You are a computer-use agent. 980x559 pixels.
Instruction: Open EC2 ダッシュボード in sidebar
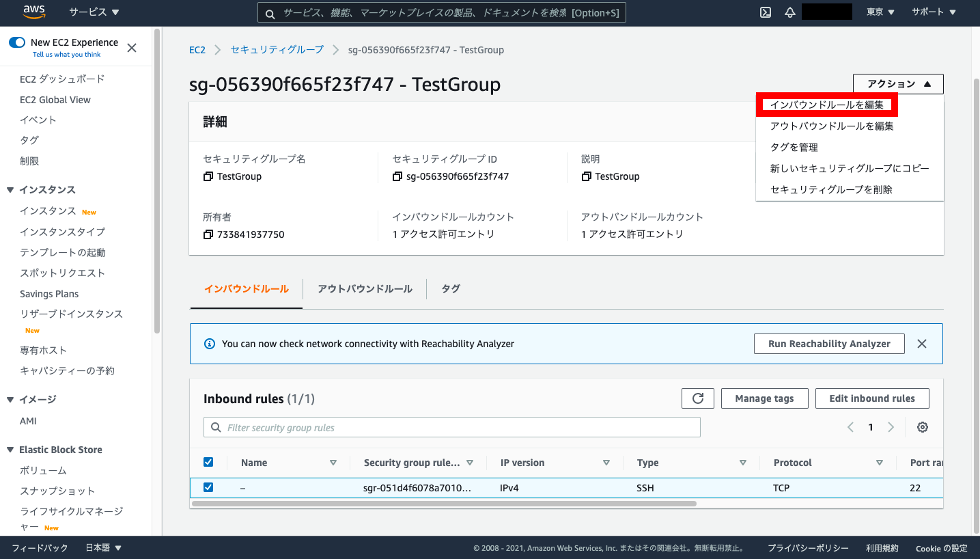pyautogui.click(x=62, y=79)
